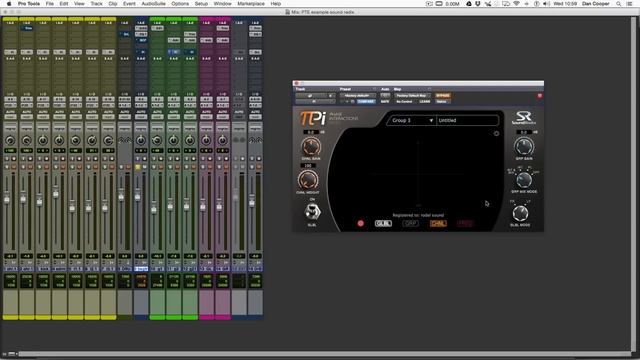Click the pan knob on blue ninth channel

(141, 140)
